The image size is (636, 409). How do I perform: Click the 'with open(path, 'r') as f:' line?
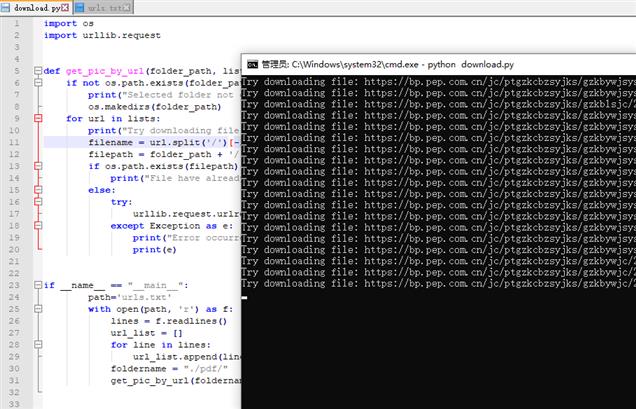click(161, 309)
